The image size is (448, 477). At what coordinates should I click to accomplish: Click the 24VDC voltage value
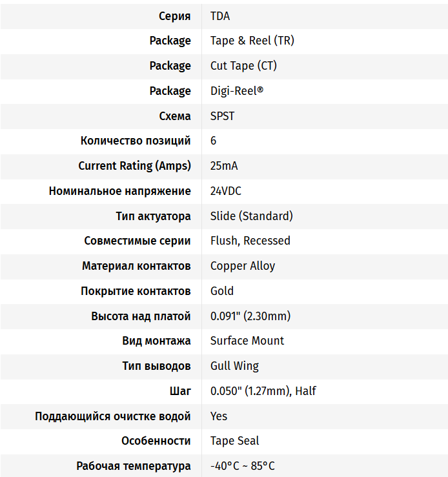226,191
